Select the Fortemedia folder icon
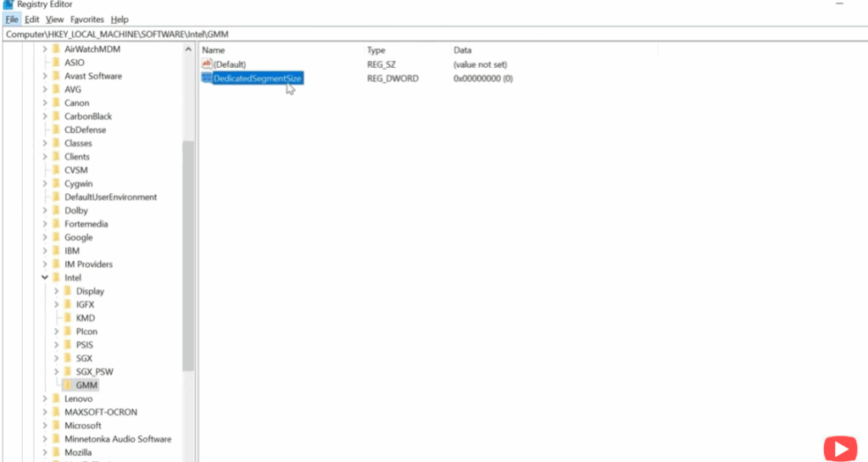The image size is (868, 462). 56,224
